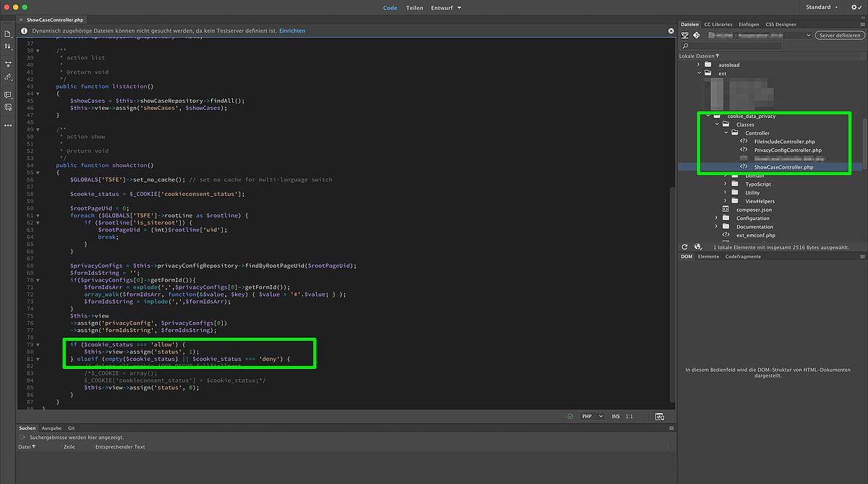Close the info notification bar
The image size is (868, 484).
671,31
